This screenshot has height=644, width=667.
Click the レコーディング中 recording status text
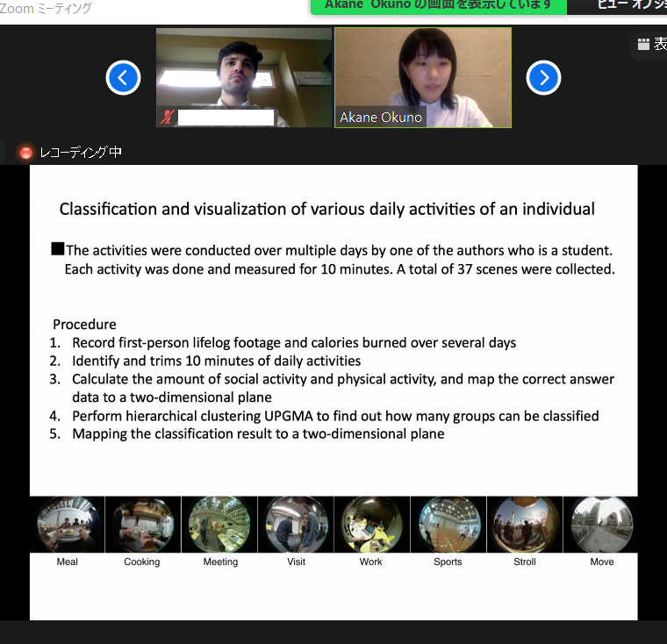tap(80, 153)
